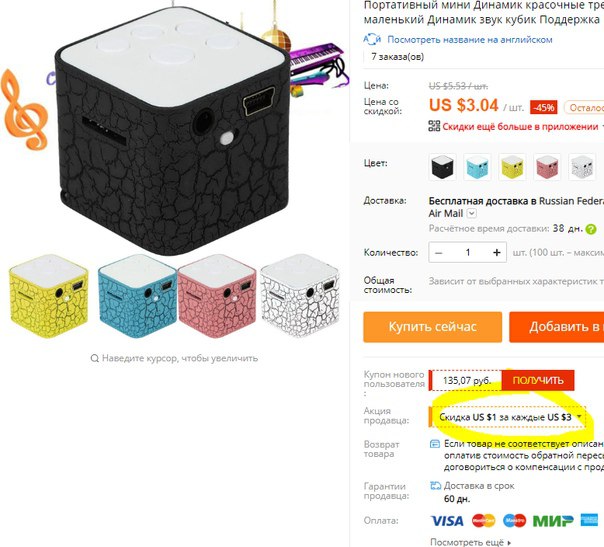The width and height of the screenshot is (604, 547).
Task: Click the VISA payment icon
Action: pyautogui.click(x=447, y=521)
